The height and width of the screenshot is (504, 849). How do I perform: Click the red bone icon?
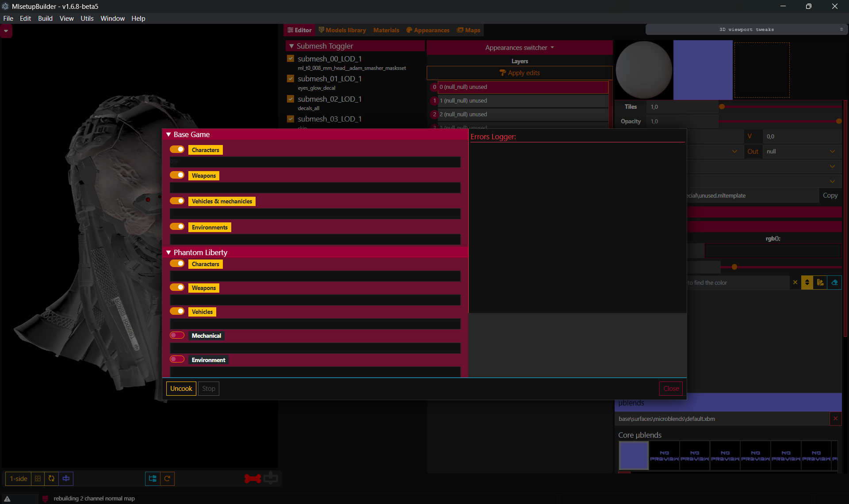252,478
